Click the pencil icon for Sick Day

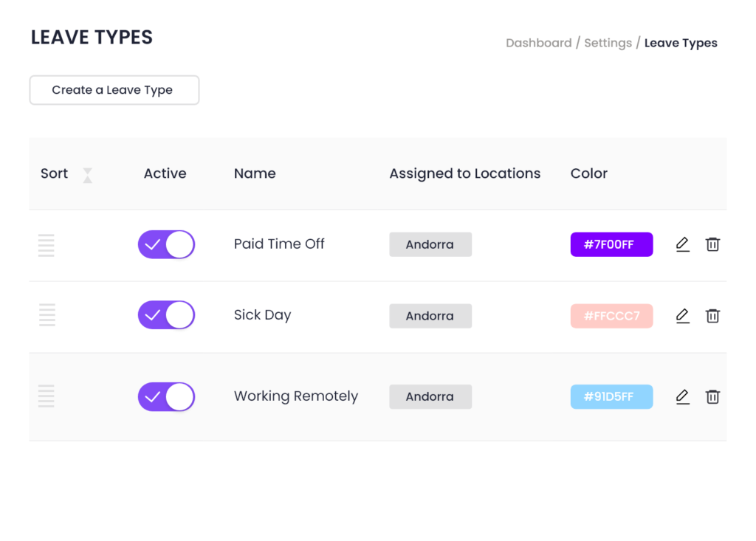point(682,316)
